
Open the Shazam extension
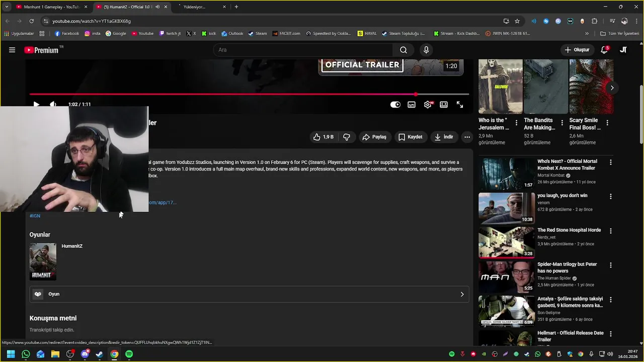[546, 21]
